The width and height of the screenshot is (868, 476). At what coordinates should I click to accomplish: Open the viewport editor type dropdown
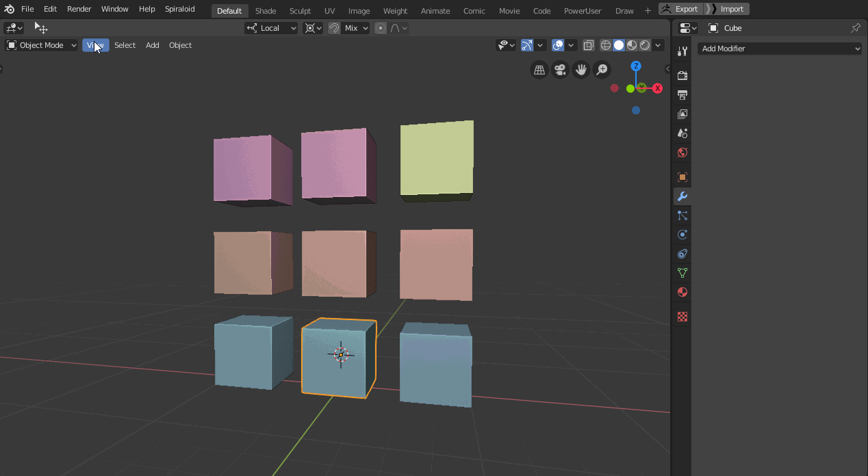pos(14,28)
